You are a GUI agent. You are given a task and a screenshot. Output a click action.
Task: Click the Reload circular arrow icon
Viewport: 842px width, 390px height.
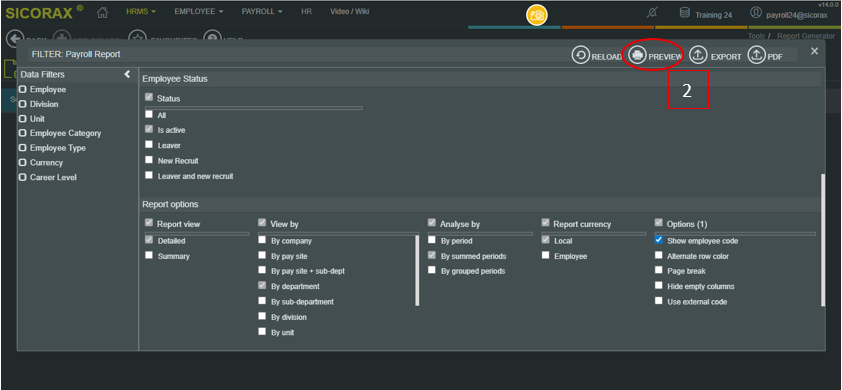[580, 55]
